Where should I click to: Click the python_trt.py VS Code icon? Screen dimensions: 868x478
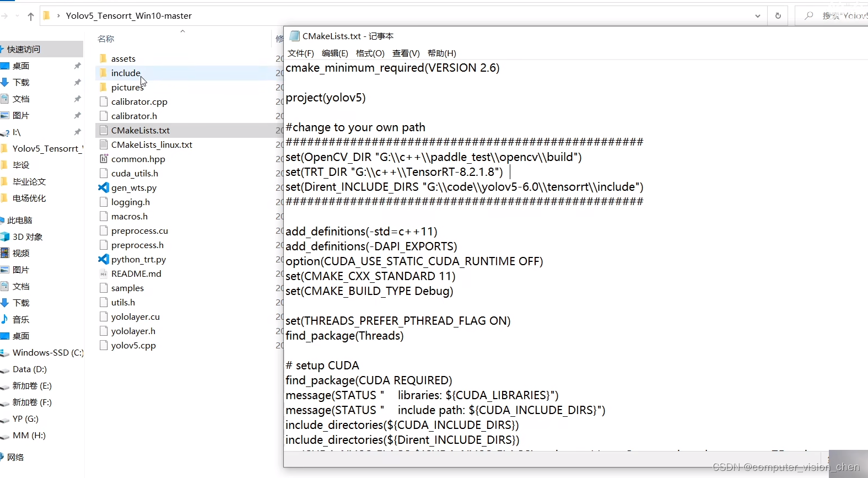pos(104,259)
